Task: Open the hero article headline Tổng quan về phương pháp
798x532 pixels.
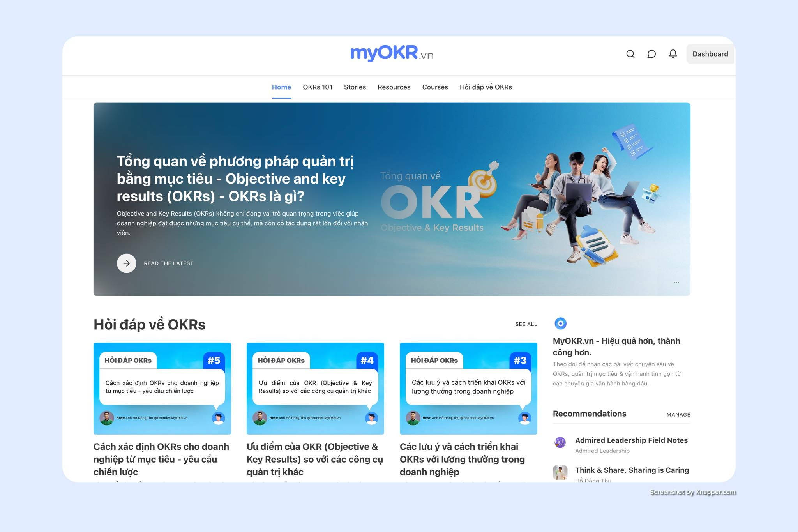Action: tap(235, 179)
